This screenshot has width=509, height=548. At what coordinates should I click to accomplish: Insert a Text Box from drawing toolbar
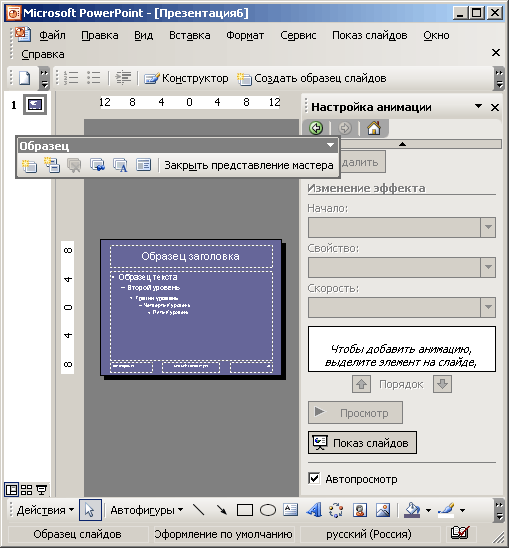pyautogui.click(x=290, y=510)
